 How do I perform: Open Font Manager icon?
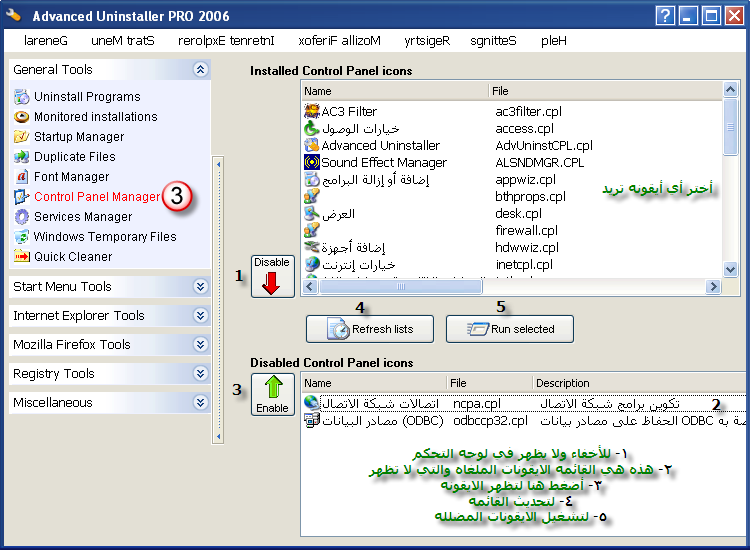22,177
